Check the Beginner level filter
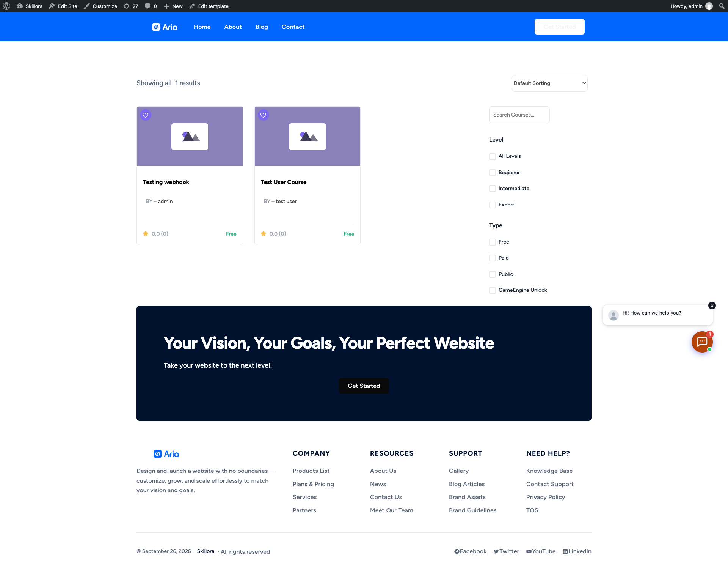Screen dimensions: 728x570 coord(493,173)
